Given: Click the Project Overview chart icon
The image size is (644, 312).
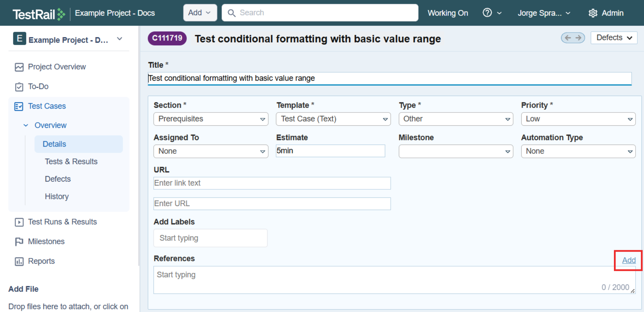Looking at the screenshot, I should point(19,67).
